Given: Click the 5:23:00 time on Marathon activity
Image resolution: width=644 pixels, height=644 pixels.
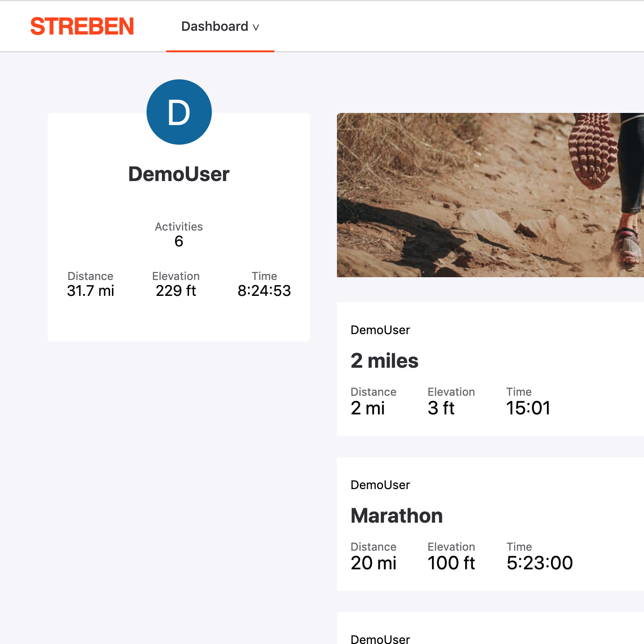Looking at the screenshot, I should pyautogui.click(x=539, y=563).
